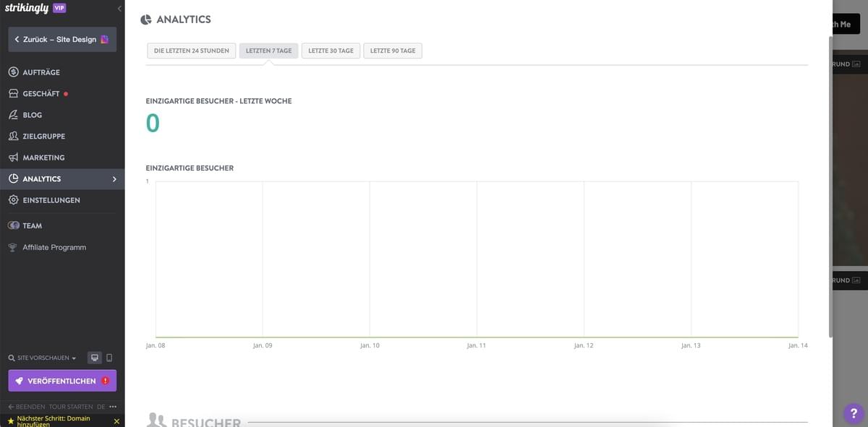Screen dimensions: 868x427
Task: Click the Zielgruppe people icon
Action: coord(12,136)
